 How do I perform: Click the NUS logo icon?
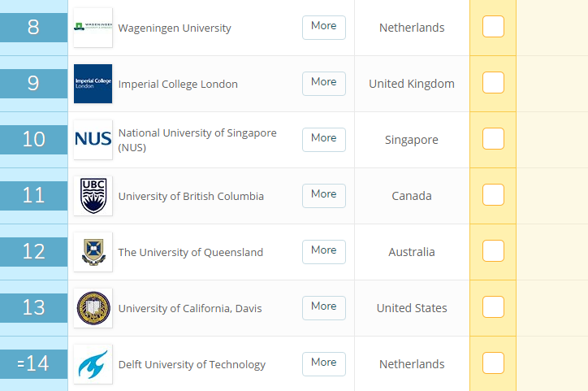(93, 140)
